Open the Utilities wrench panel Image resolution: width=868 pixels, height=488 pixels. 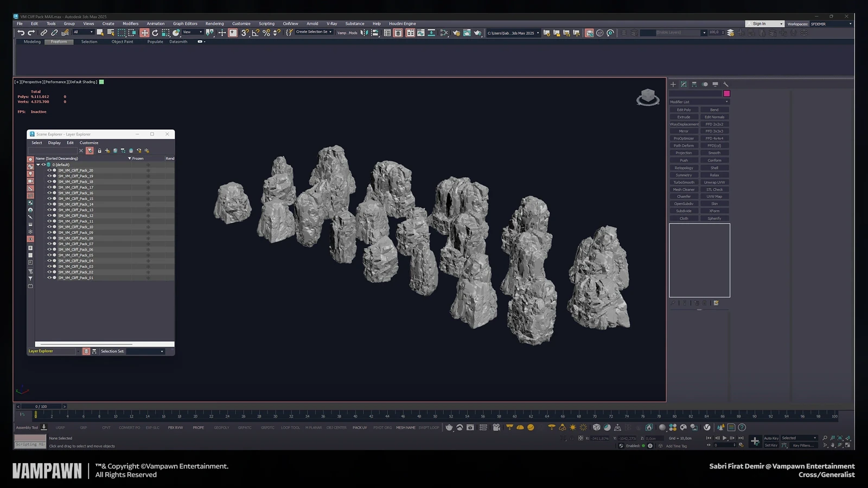726,85
